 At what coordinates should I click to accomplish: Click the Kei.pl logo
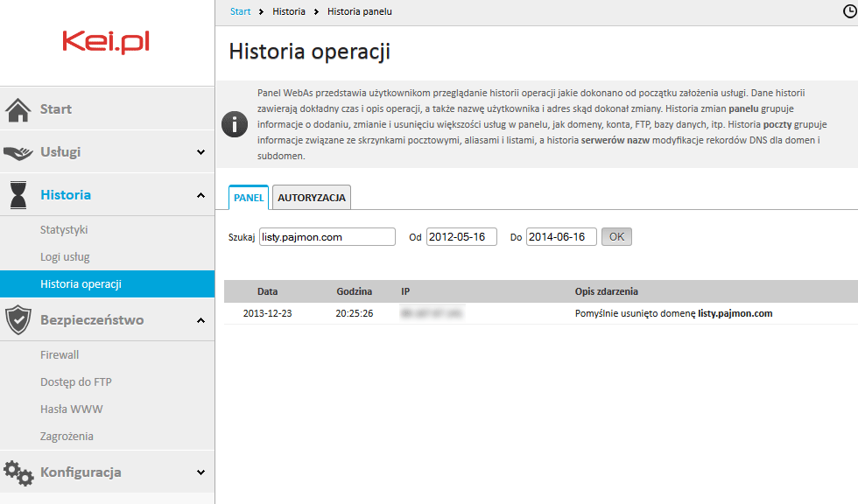106,42
